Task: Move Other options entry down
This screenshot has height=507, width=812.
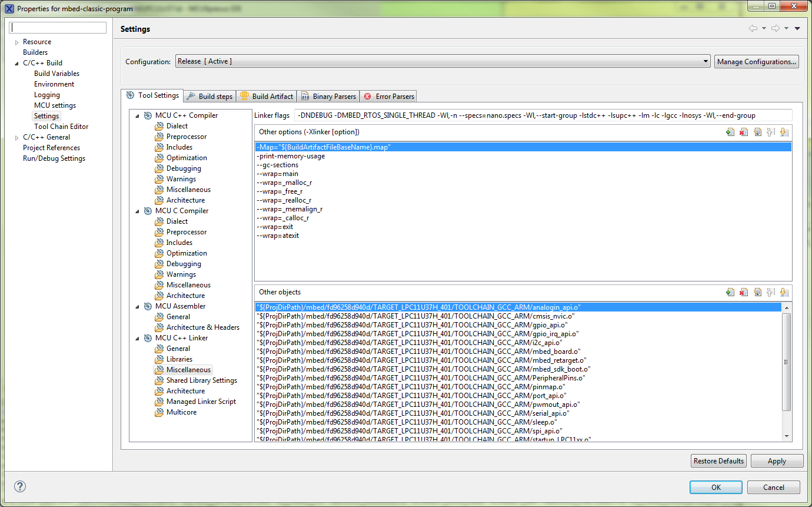Action: pos(784,132)
